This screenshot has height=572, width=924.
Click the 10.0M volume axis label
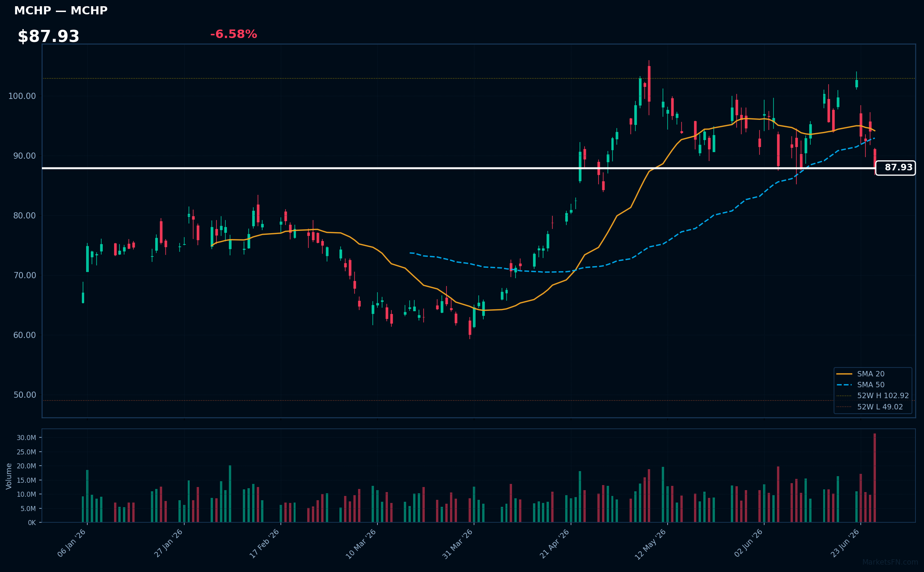pyautogui.click(x=26, y=494)
